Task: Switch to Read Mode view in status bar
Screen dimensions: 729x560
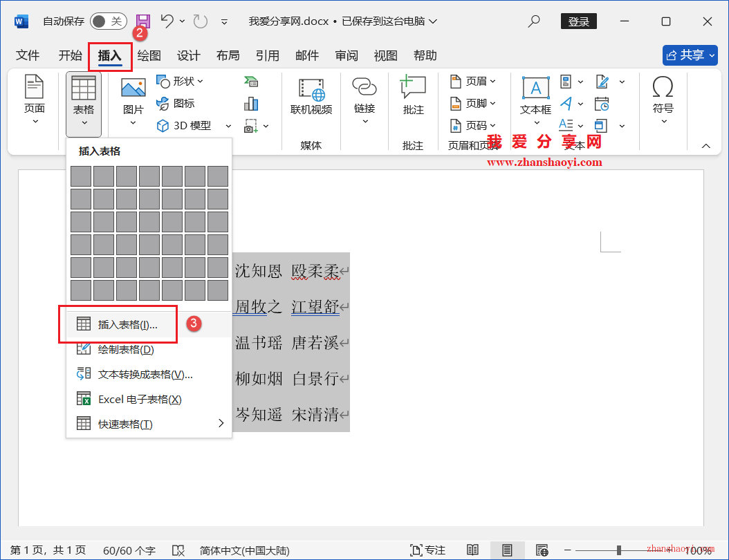Action: (472, 550)
